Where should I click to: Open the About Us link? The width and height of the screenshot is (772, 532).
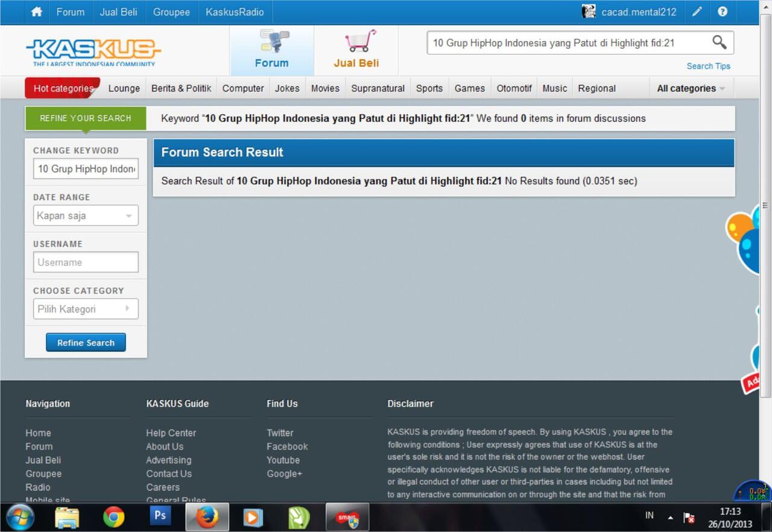tap(165, 446)
